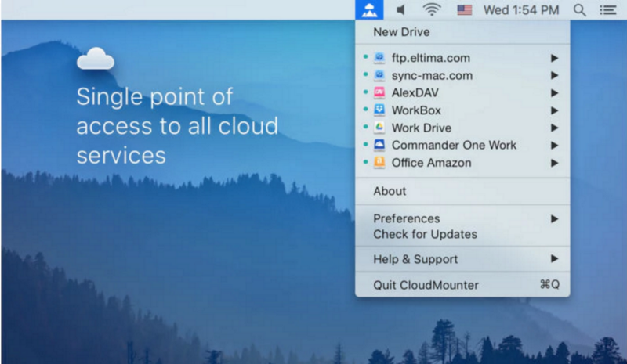Expand the Commander One Work submenu arrow
Viewport: 627px width, 364px height.
554,146
